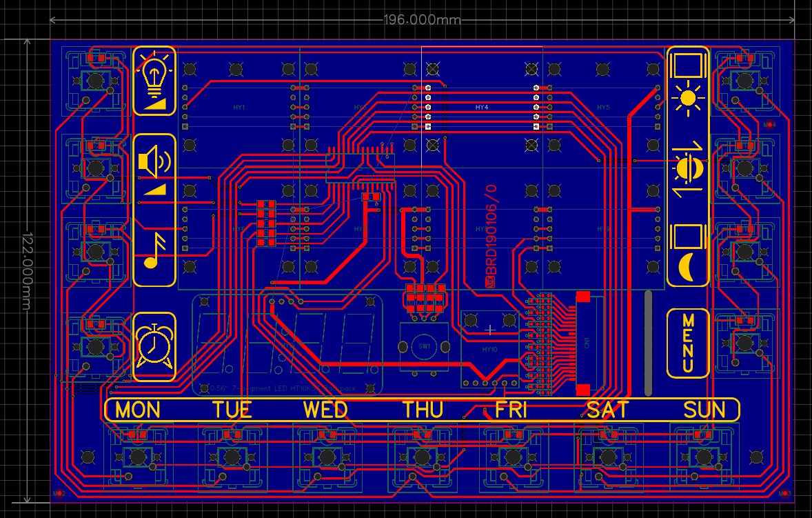Select the switch footprint under MON

(138, 457)
